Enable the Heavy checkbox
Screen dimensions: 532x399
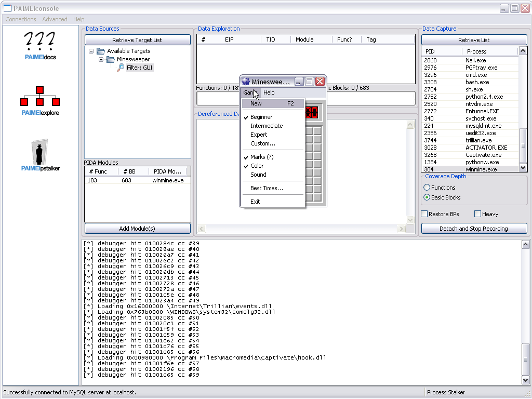click(477, 214)
